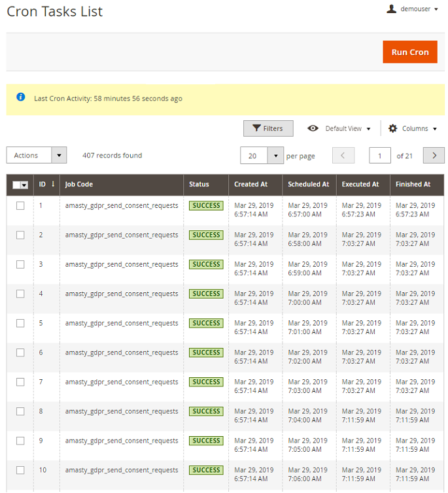This screenshot has height=493, width=448.
Task: Click the eye icon for Default View
Action: point(313,129)
